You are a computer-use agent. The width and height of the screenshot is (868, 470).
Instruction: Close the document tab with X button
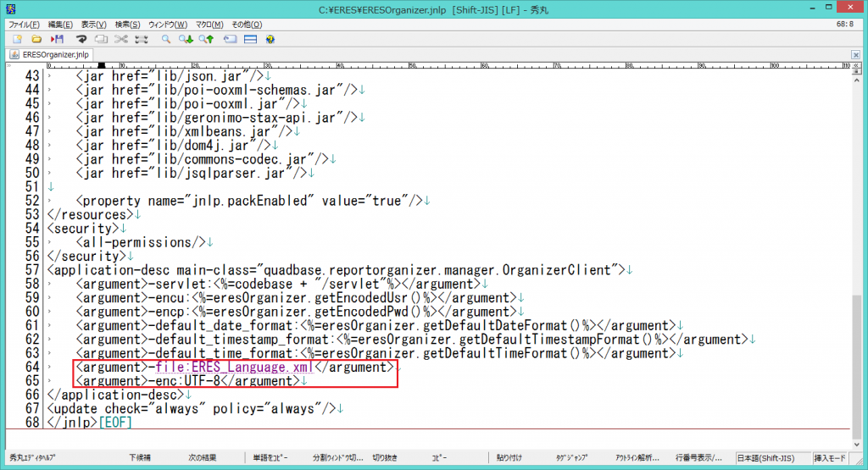pyautogui.click(x=855, y=55)
